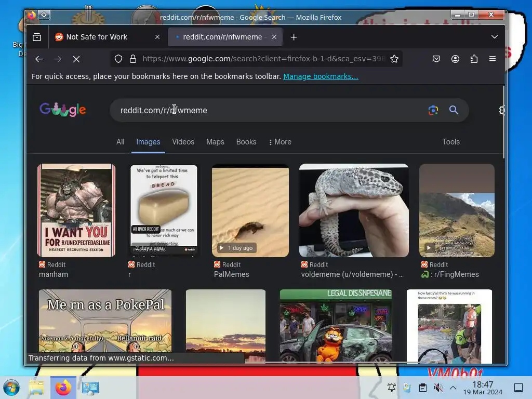This screenshot has height=399, width=532.
Task: Click the site security padlock icon
Action: [133, 59]
